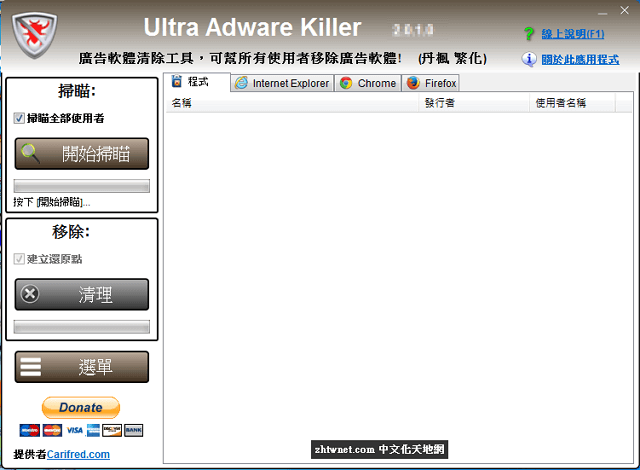Click the Maestro card icon

pos(30,430)
